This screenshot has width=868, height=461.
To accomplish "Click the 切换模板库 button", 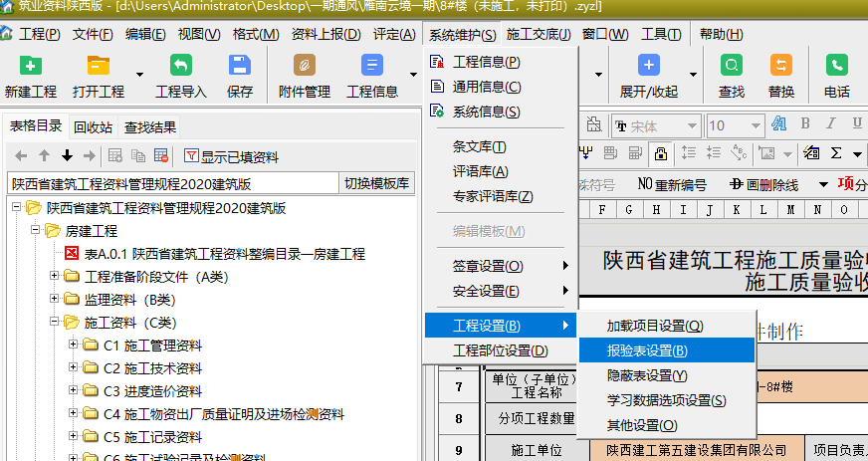I will click(x=376, y=183).
